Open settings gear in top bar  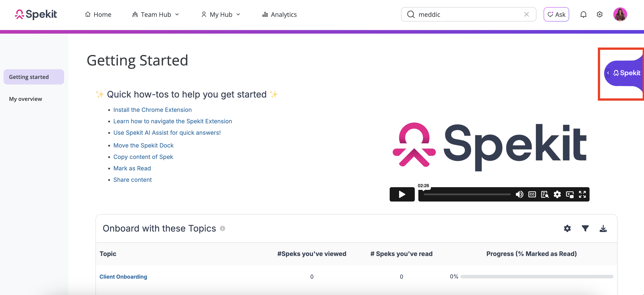point(599,15)
